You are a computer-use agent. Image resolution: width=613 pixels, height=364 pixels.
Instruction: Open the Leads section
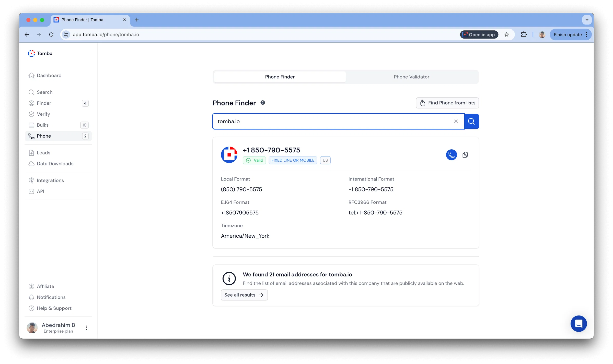coord(58,153)
